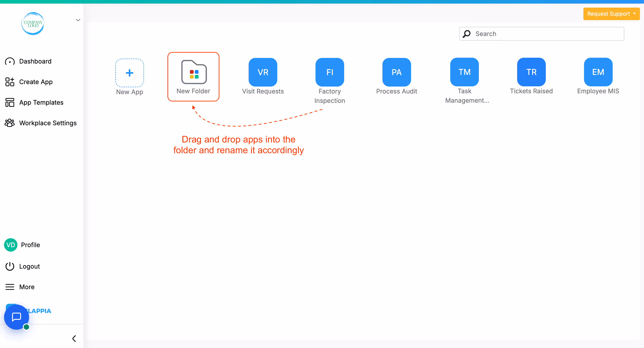Click the Logout option
This screenshot has height=348, width=644.
pyautogui.click(x=10, y=266)
